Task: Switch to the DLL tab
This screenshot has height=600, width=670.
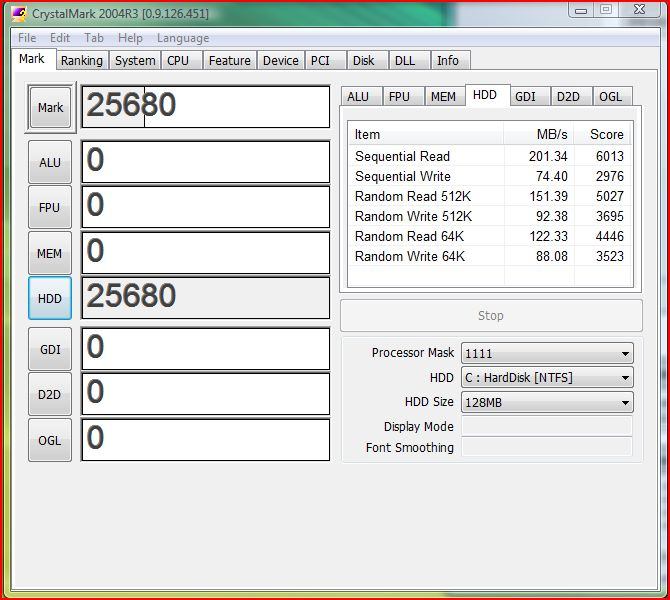Action: coord(409,60)
